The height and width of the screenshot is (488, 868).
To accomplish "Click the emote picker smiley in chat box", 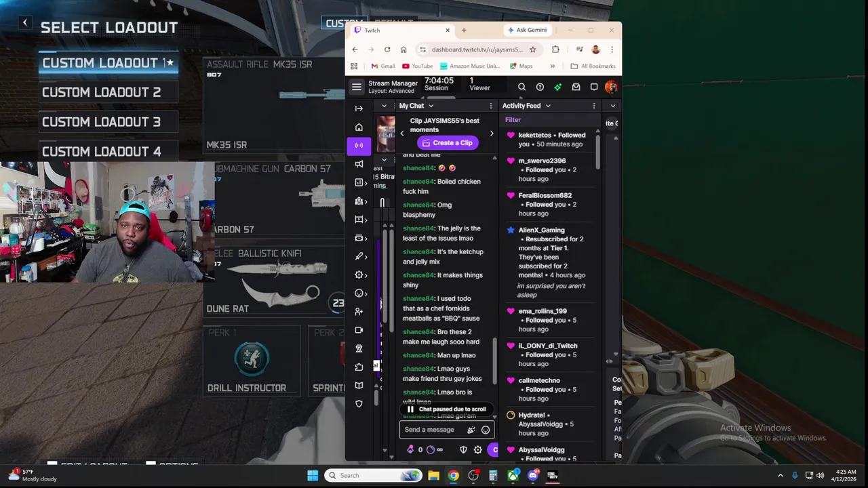I will coord(486,430).
